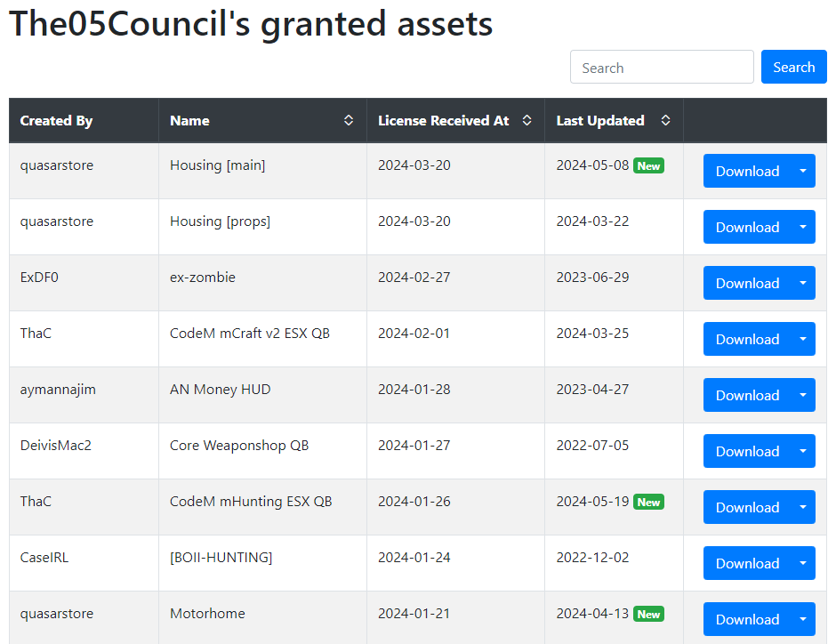Viewport: 828px width, 644px height.
Task: Open download caret for Core Weaponshop QB
Action: 802,451
